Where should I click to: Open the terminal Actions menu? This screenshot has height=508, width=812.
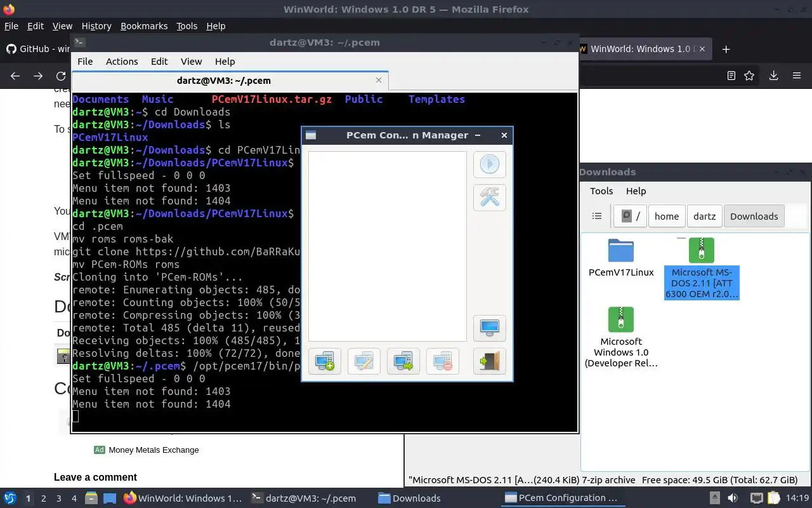pyautogui.click(x=122, y=62)
